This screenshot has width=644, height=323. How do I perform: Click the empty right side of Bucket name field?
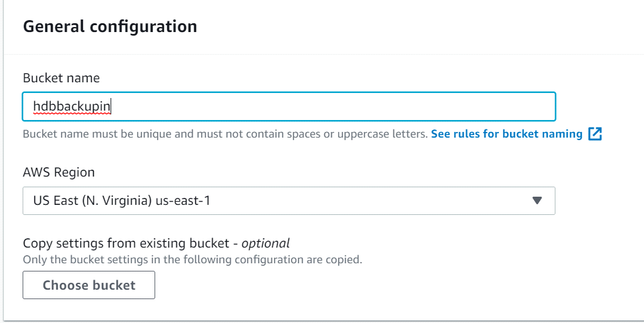[440, 107]
